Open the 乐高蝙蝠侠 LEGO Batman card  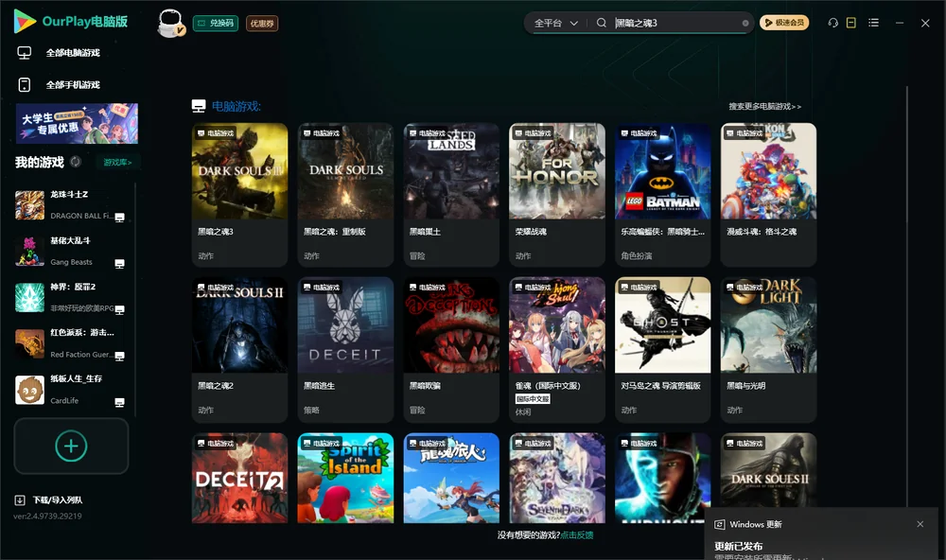(x=662, y=195)
